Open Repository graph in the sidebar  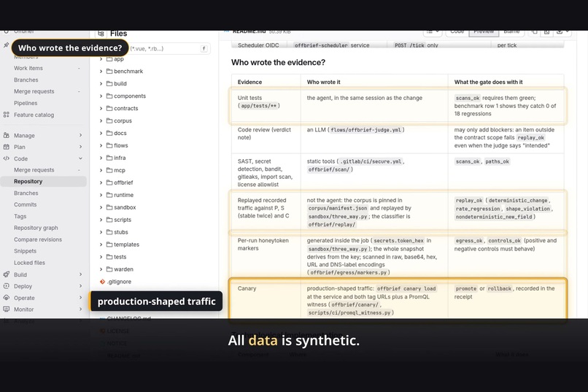pyautogui.click(x=36, y=228)
